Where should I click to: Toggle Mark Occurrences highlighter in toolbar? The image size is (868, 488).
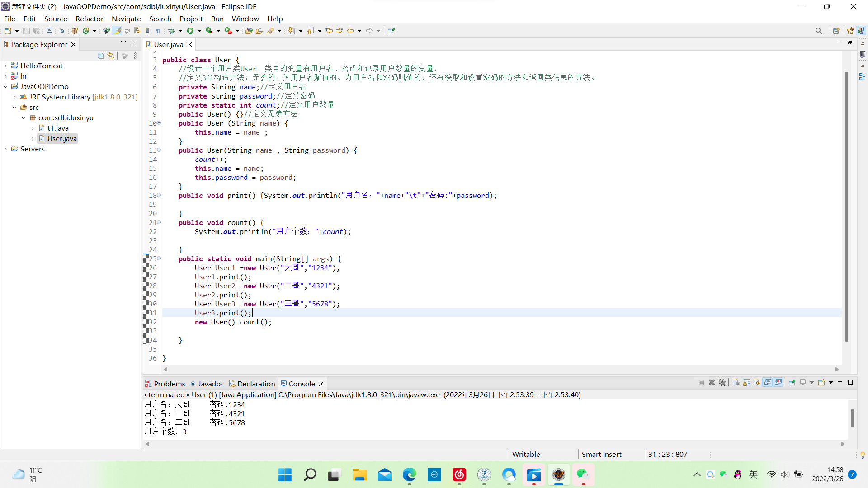click(117, 31)
